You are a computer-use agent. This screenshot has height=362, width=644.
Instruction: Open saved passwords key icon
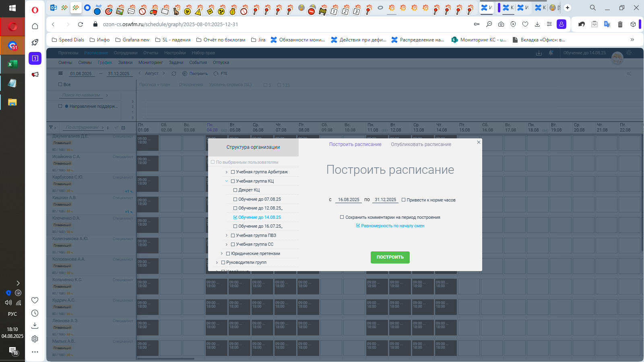(x=477, y=24)
